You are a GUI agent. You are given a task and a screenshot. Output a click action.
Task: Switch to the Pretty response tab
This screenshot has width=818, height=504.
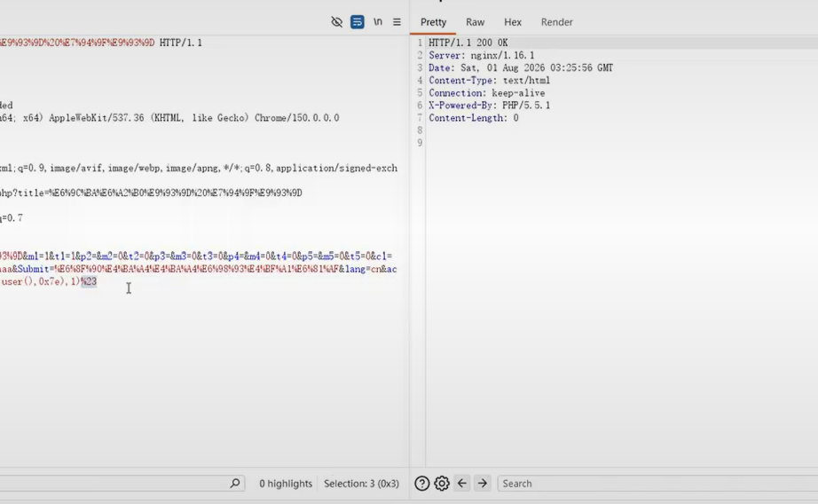[433, 22]
